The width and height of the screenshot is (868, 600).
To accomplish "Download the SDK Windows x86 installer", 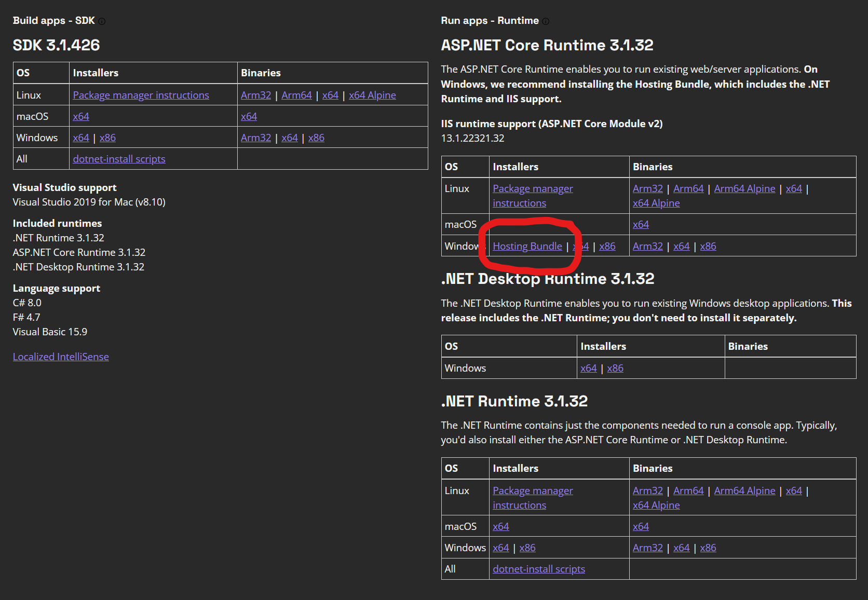I will click(107, 138).
